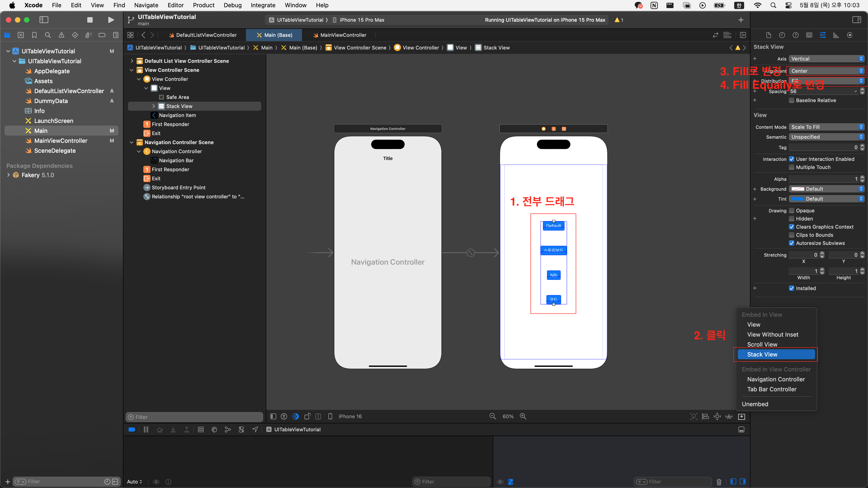Click the Update Frames button
Screen dimensions: 868x488
(693, 416)
